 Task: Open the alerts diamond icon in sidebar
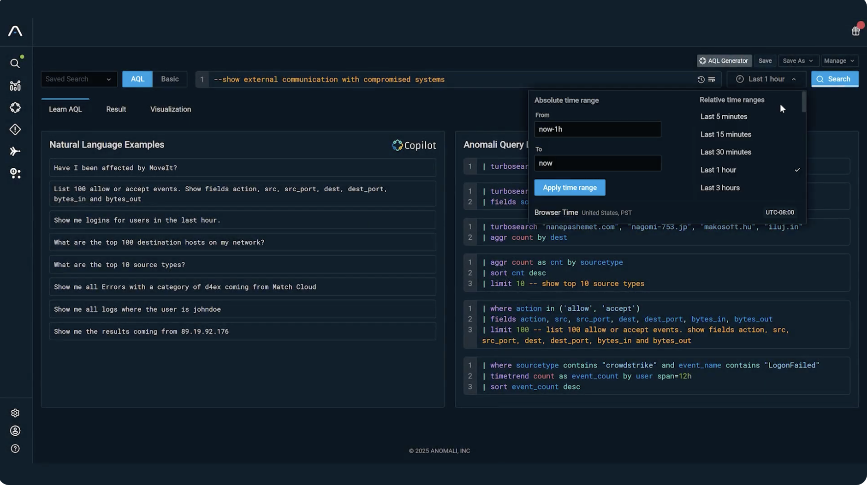15,130
